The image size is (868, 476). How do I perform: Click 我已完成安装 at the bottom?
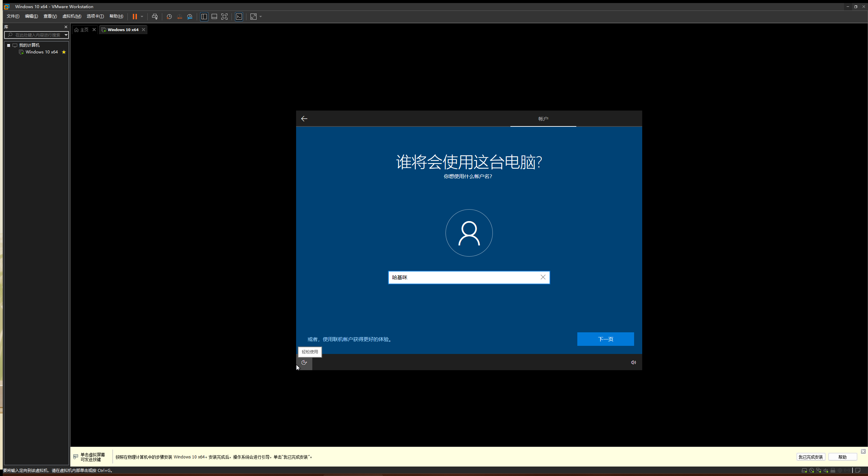(x=811, y=457)
